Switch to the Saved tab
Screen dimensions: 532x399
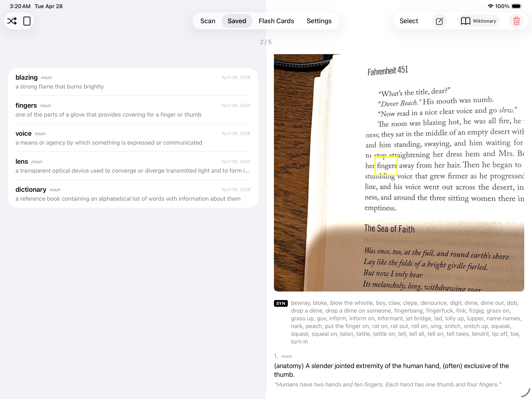click(237, 21)
